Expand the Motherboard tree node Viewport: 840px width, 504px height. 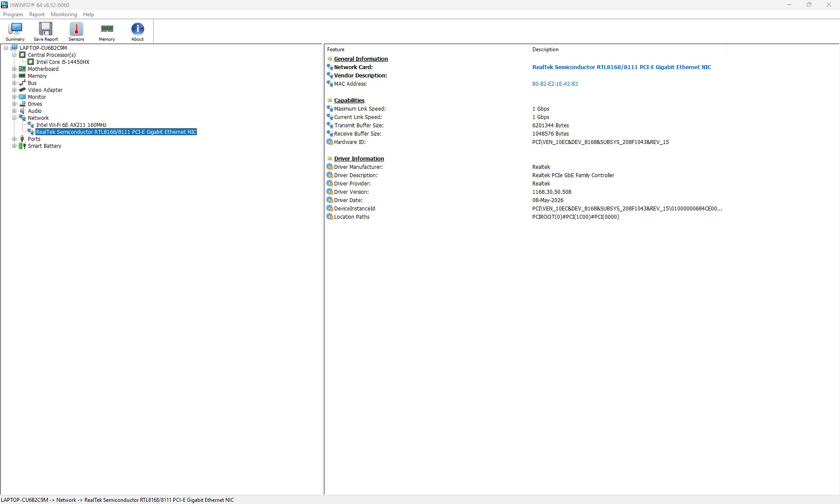tap(14, 69)
